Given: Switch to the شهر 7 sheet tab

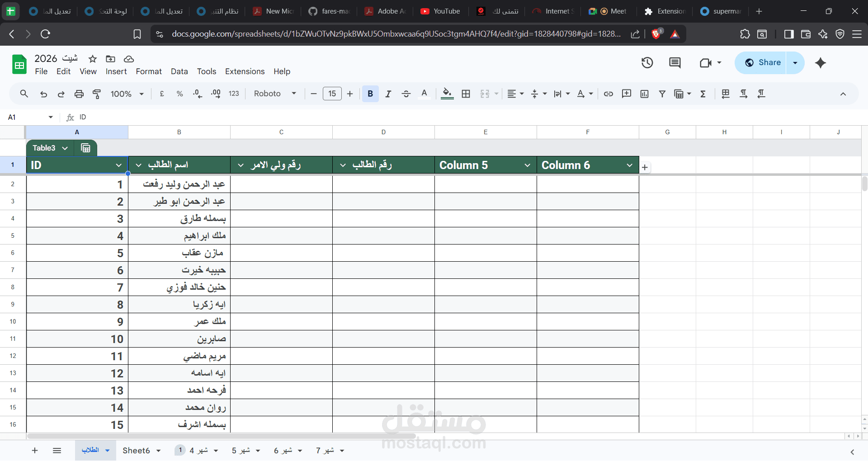Looking at the screenshot, I should coord(330,451).
